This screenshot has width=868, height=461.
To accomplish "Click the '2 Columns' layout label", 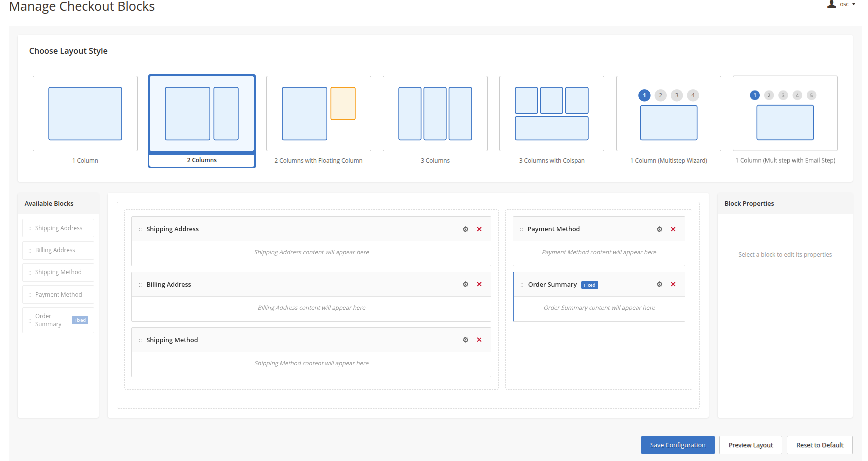I will pos(202,160).
